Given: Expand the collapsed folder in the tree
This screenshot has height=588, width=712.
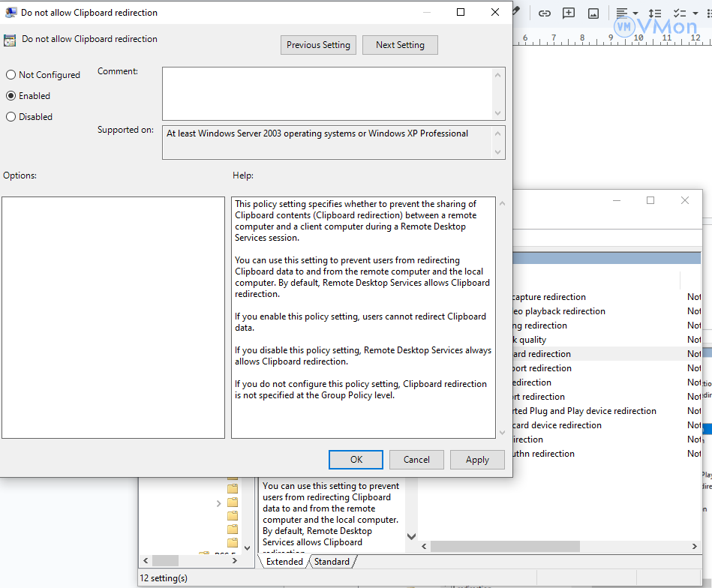Looking at the screenshot, I should (x=218, y=502).
